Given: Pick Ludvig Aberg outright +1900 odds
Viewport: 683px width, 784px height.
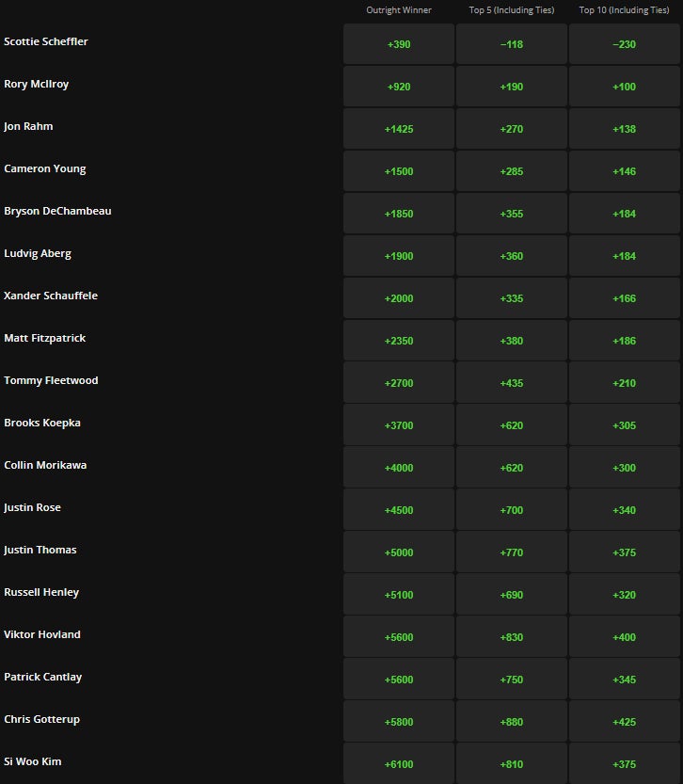Looking at the screenshot, I should [x=399, y=256].
